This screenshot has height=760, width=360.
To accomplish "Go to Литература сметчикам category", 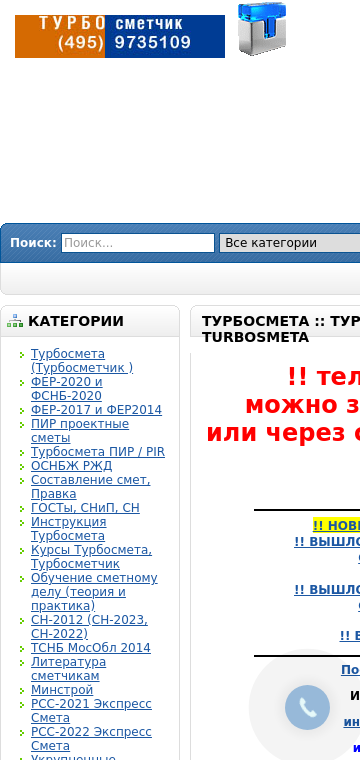I will coord(68,668).
